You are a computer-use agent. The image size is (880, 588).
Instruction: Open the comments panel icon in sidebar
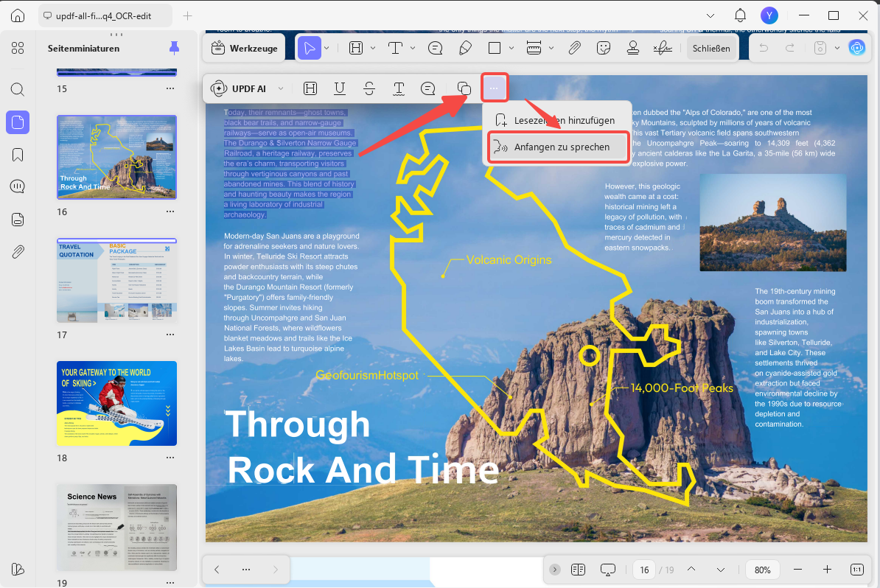pyautogui.click(x=18, y=187)
